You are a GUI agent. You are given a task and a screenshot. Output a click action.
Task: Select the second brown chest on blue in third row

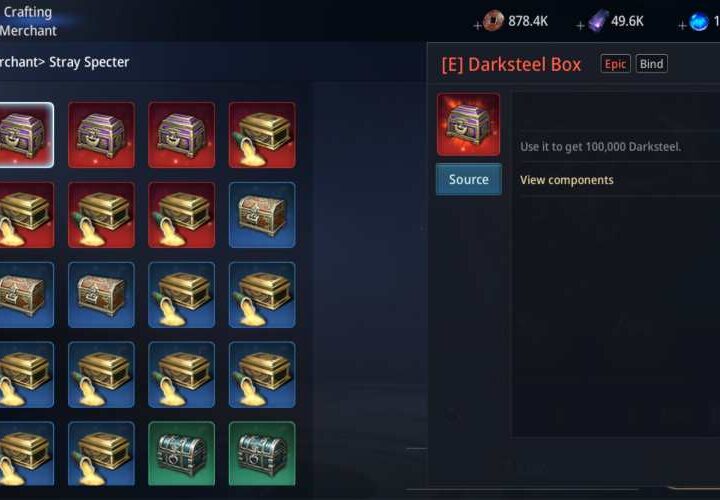pos(101,294)
